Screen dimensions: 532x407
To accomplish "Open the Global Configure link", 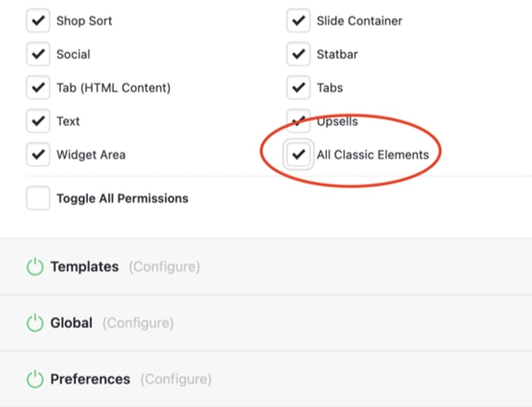I will [138, 323].
